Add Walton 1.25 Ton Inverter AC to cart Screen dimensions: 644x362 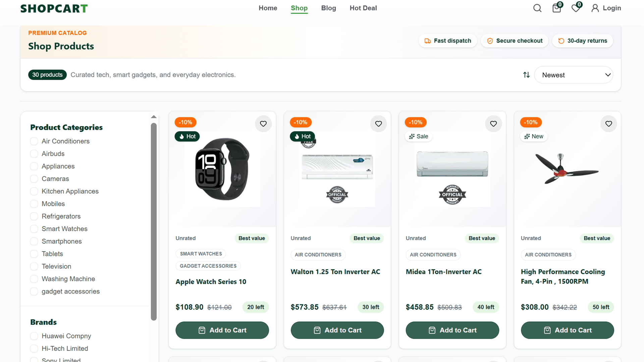(x=337, y=330)
